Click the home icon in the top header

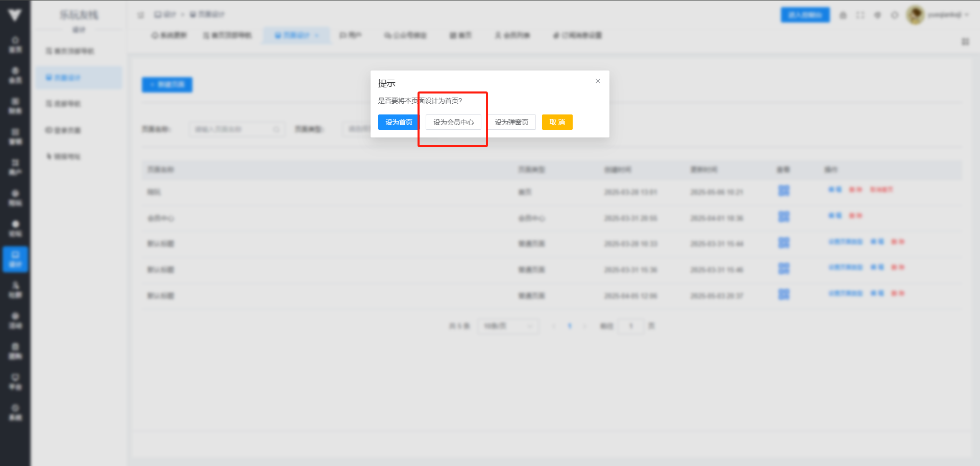click(843, 15)
